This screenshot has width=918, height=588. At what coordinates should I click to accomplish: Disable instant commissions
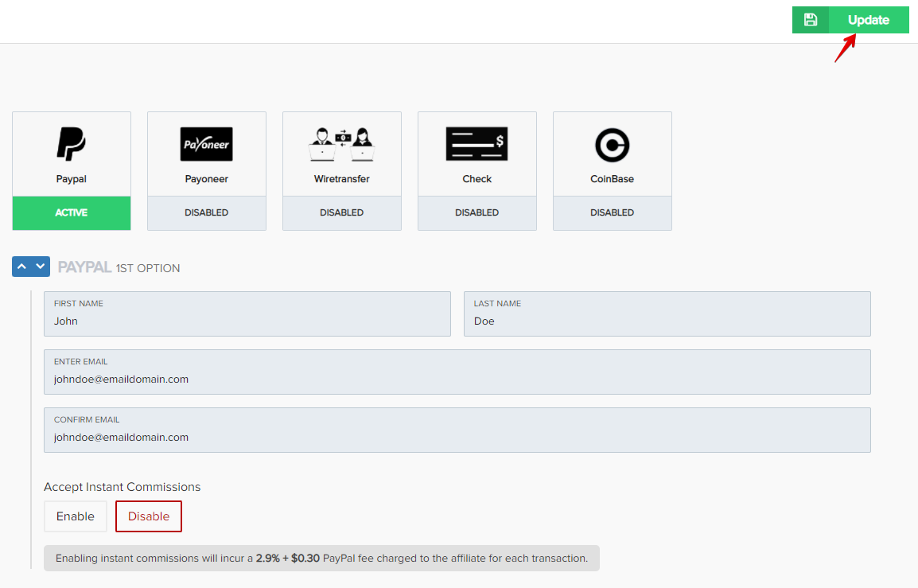(149, 516)
